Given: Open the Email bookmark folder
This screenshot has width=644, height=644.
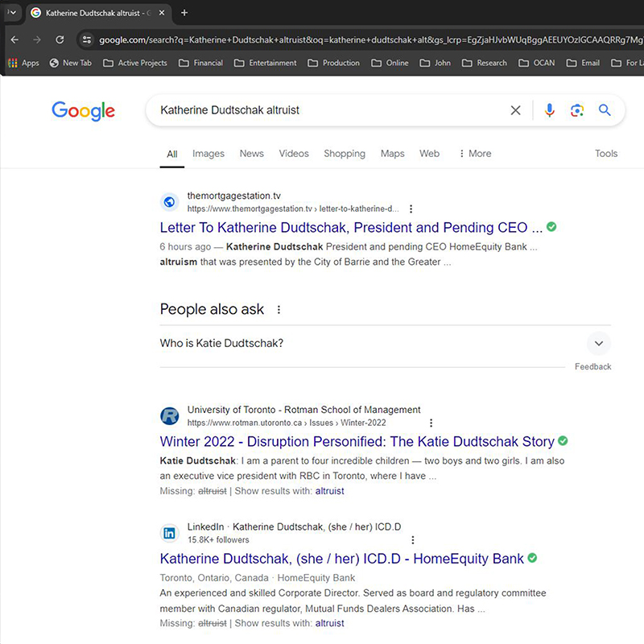Looking at the screenshot, I should point(583,63).
